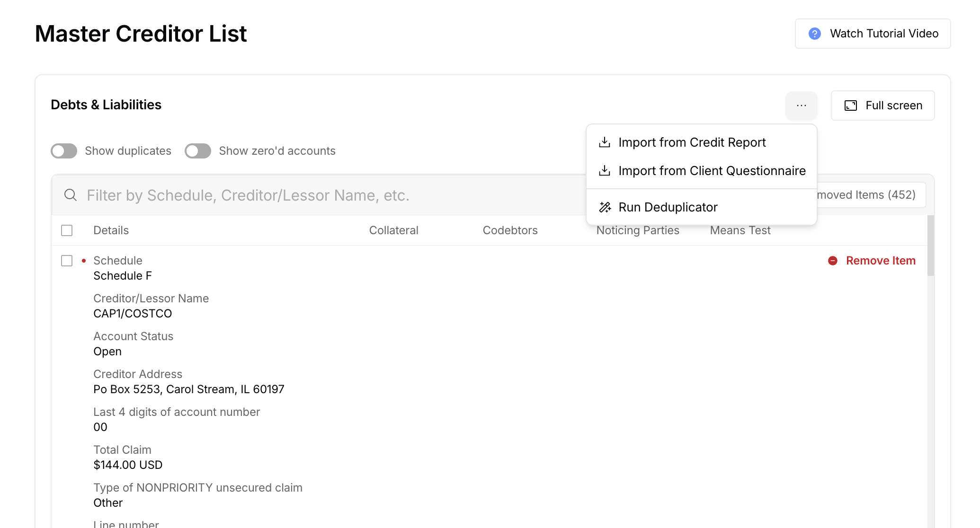Click the magnifying glass search icon
The height and width of the screenshot is (528, 980).
coord(71,195)
